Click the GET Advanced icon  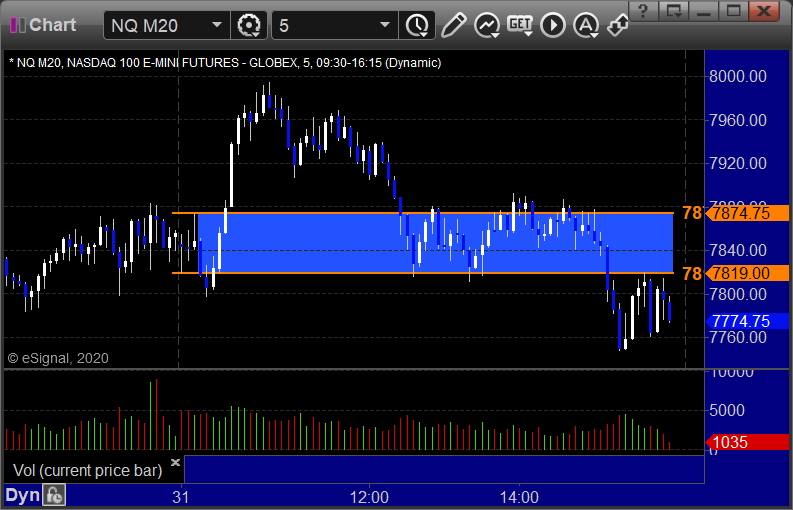coord(520,25)
